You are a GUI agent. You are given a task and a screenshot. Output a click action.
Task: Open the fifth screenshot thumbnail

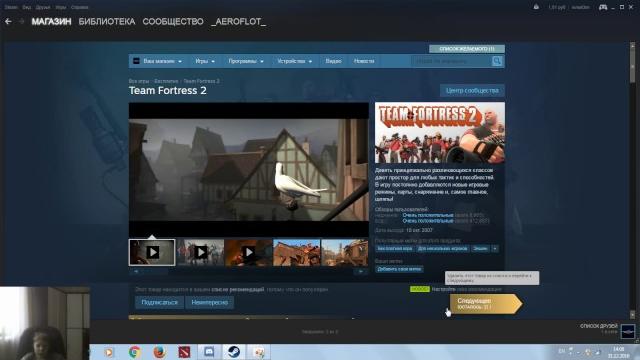coord(344,252)
